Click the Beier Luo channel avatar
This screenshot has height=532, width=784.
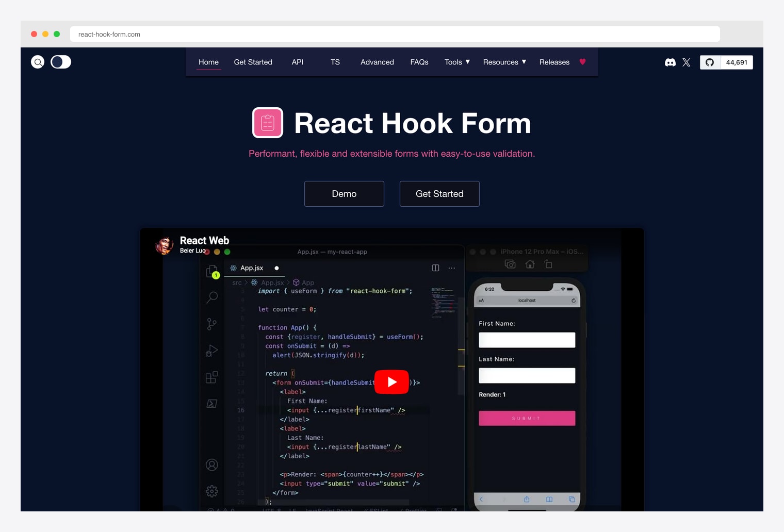(165, 245)
